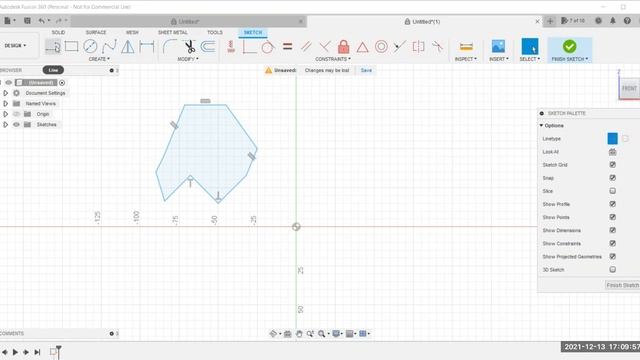This screenshot has width=640, height=360.
Task: Click the Finish Sketch palette button
Action: pos(622,285)
